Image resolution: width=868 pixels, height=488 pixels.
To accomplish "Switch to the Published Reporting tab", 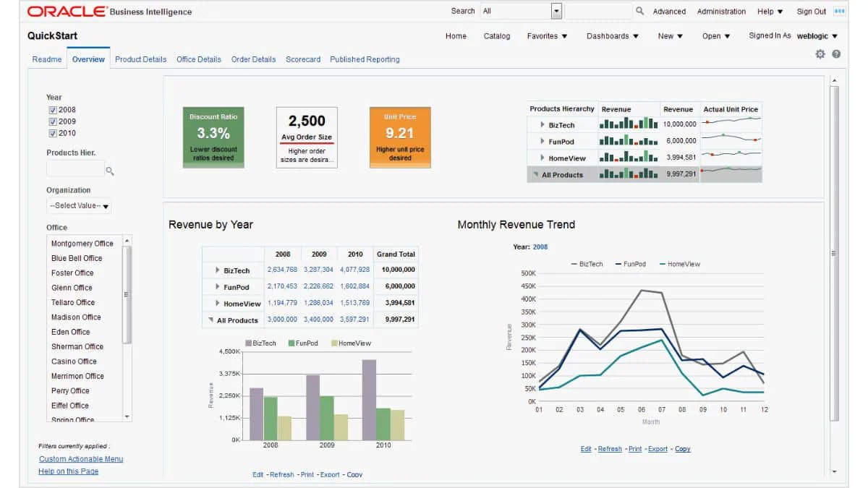I will (365, 59).
